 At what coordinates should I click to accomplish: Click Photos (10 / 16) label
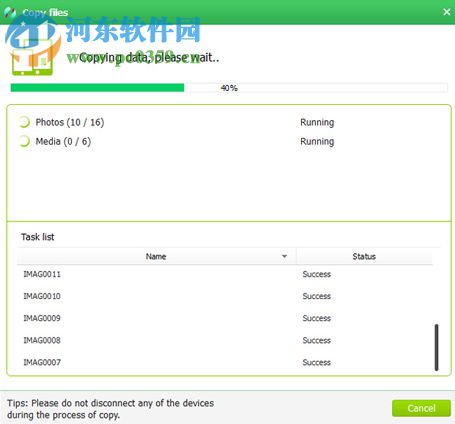click(70, 122)
